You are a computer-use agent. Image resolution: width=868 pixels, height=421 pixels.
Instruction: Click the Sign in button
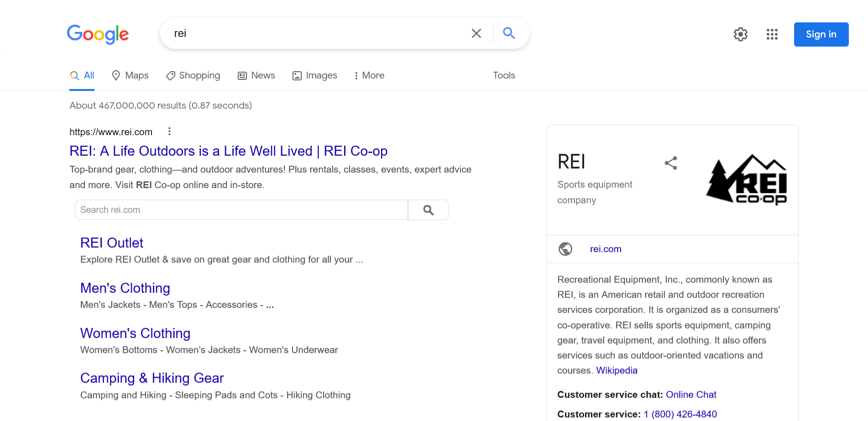821,34
